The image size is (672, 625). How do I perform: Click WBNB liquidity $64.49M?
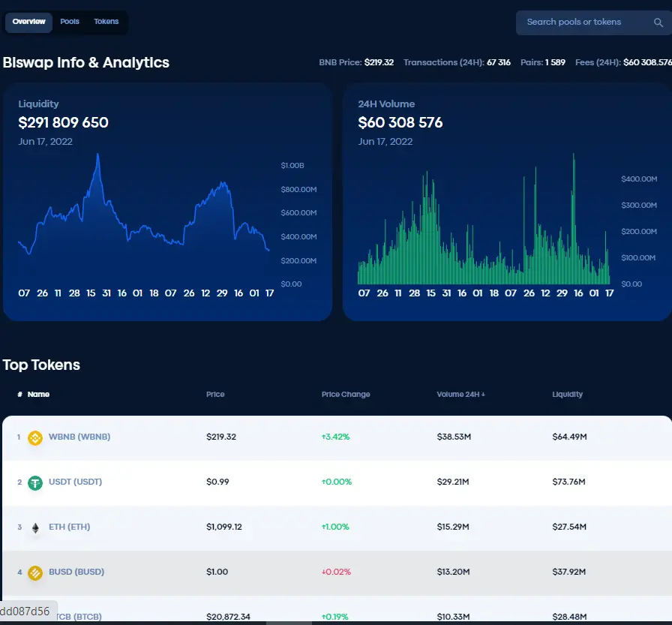pyautogui.click(x=569, y=437)
